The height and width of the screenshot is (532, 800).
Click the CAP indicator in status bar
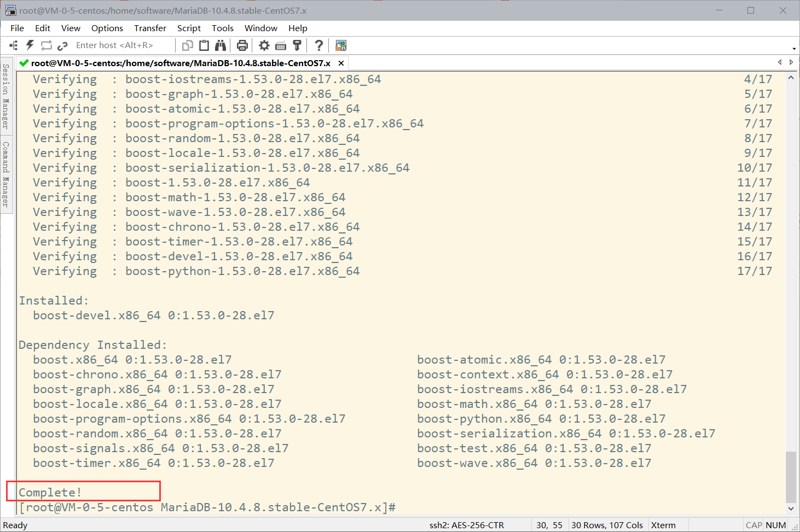[753, 525]
